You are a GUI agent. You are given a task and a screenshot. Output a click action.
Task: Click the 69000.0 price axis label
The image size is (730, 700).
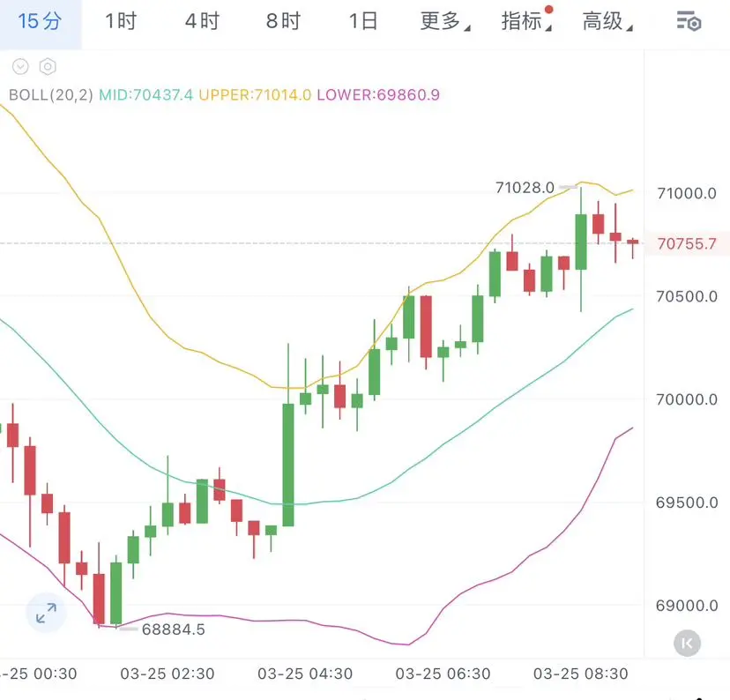tap(687, 606)
